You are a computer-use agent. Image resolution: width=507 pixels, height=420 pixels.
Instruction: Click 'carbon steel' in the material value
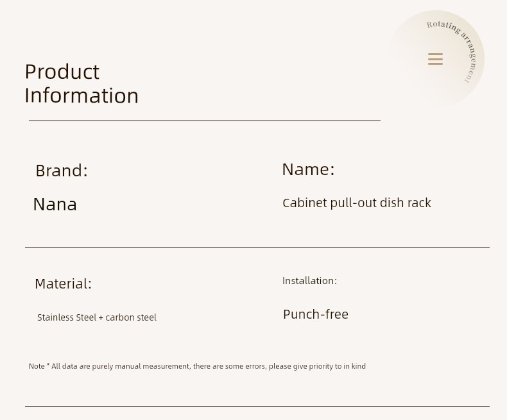[131, 317]
